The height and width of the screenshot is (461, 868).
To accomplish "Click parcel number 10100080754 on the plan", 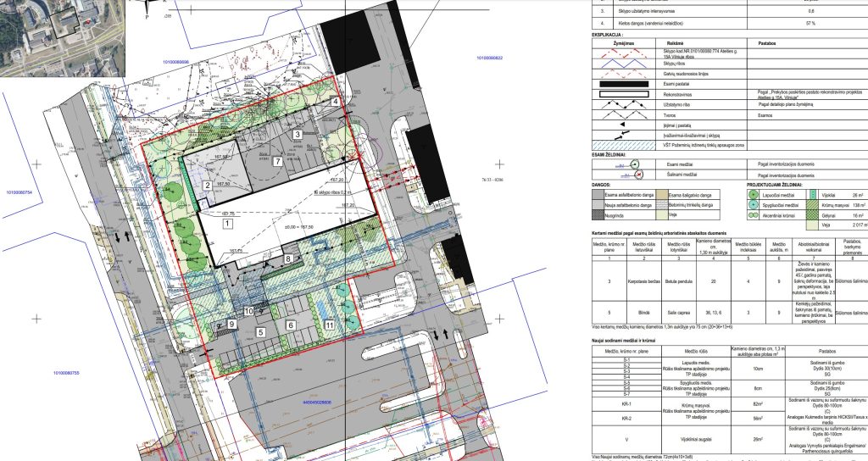I will 19,192.
